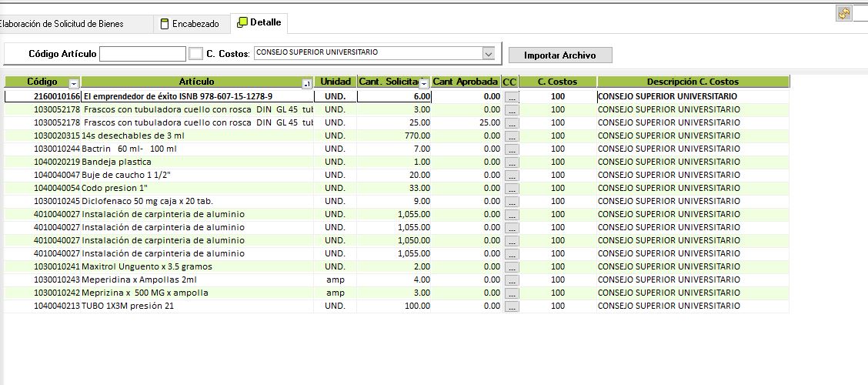Click the Importar Archivo button

click(560, 55)
